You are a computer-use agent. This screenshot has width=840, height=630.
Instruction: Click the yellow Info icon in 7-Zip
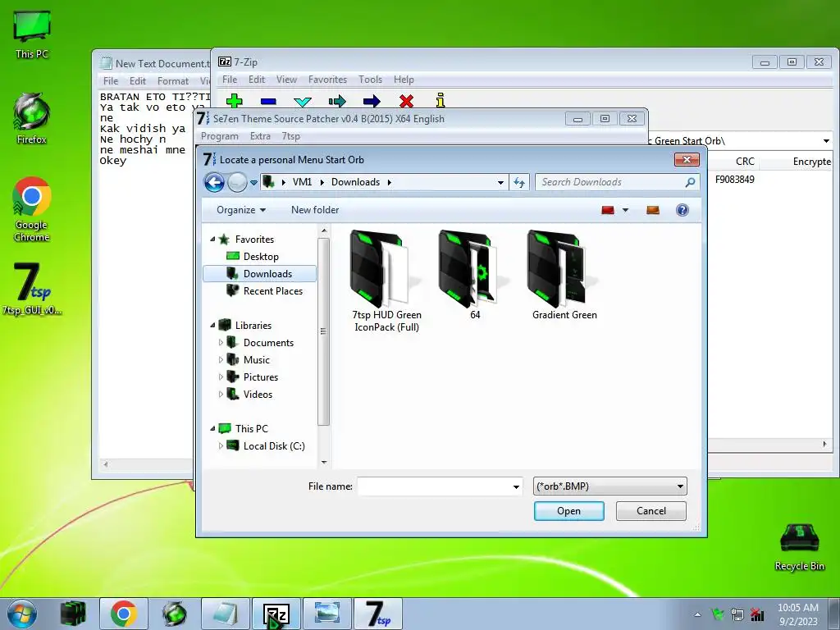(441, 100)
